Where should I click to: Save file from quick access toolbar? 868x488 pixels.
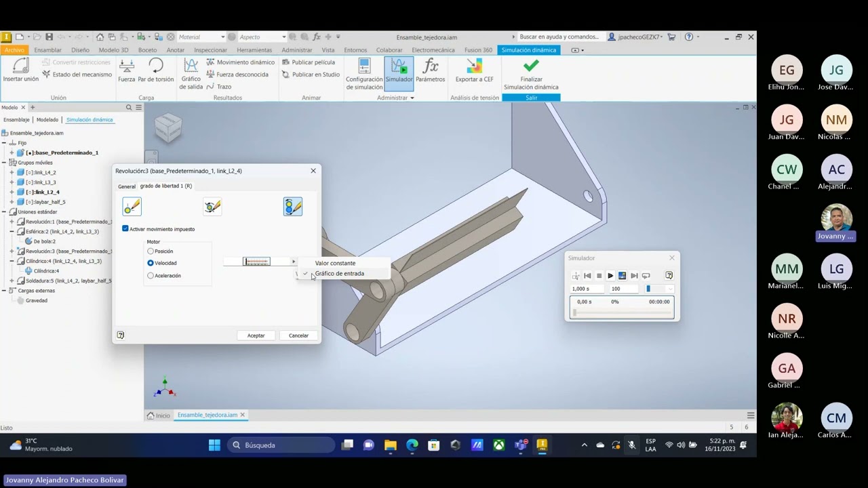point(49,37)
